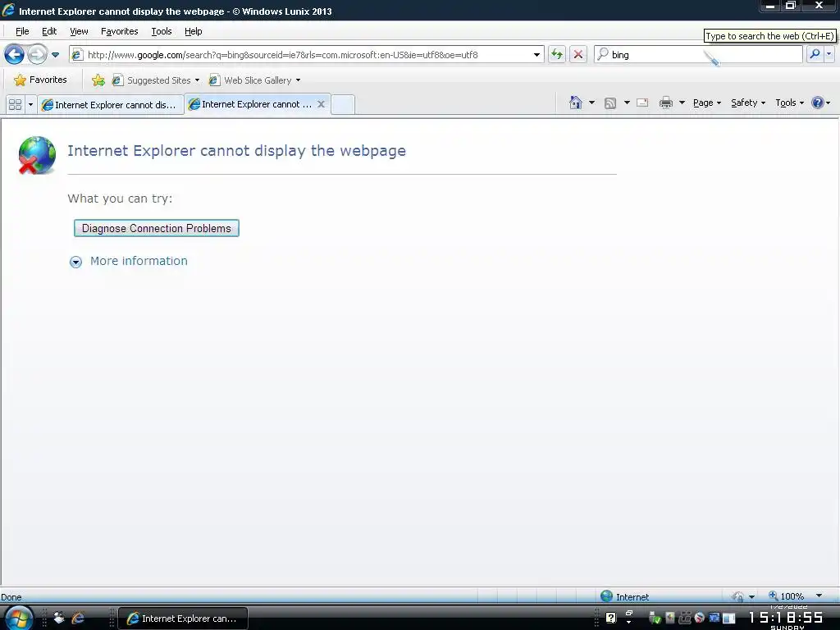Open the Tools command bar menu
Screen dimensions: 840x630
(790, 103)
